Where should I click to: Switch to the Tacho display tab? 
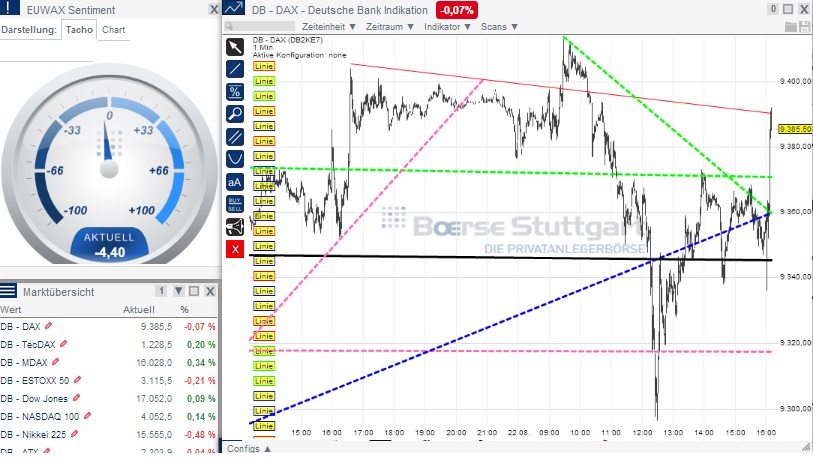pyautogui.click(x=79, y=30)
